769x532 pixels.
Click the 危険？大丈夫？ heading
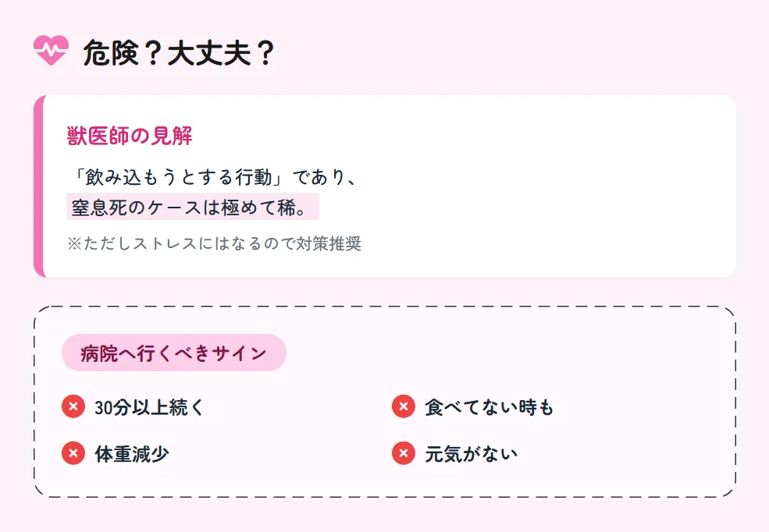(179, 53)
